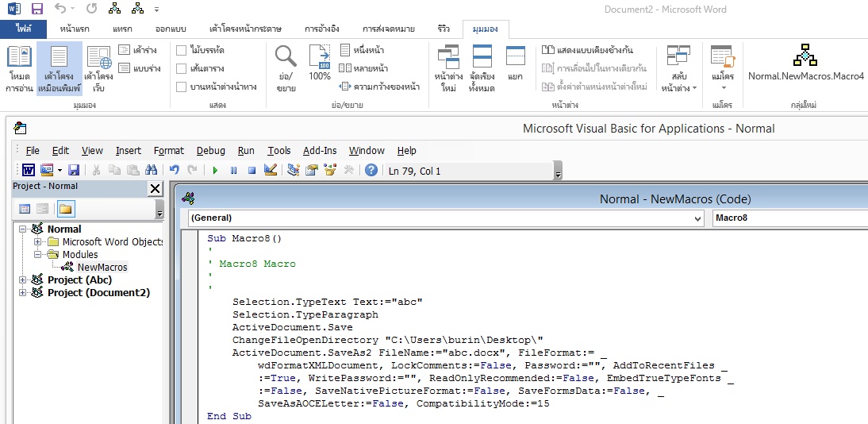Screen dimensions: 868x424
Task: Open the Project Explorer toolbar icon
Action: (294, 170)
